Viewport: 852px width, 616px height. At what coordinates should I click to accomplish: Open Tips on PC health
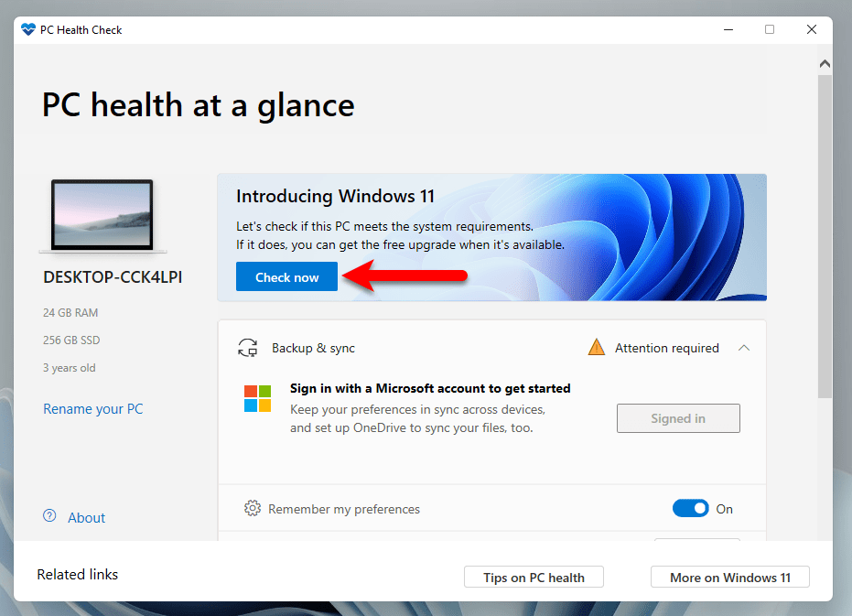[x=534, y=578]
